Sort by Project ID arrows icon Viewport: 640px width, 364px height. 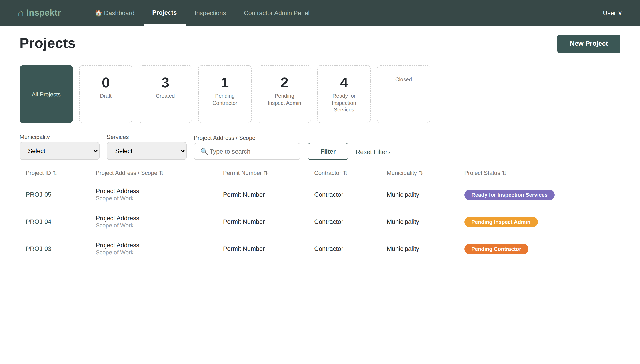(x=55, y=173)
